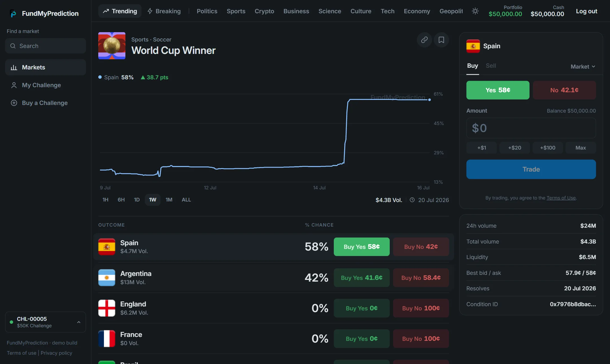Click the $0 amount input field
The width and height of the screenshot is (610, 364).
531,128
